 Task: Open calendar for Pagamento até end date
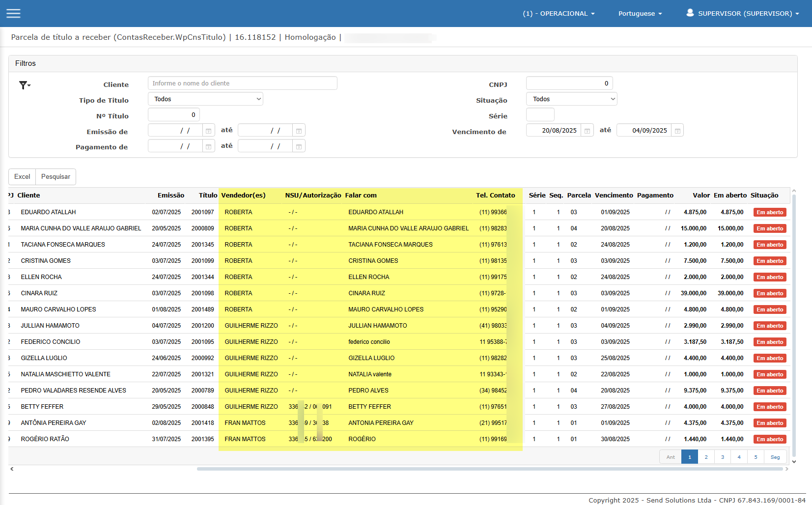(x=299, y=146)
